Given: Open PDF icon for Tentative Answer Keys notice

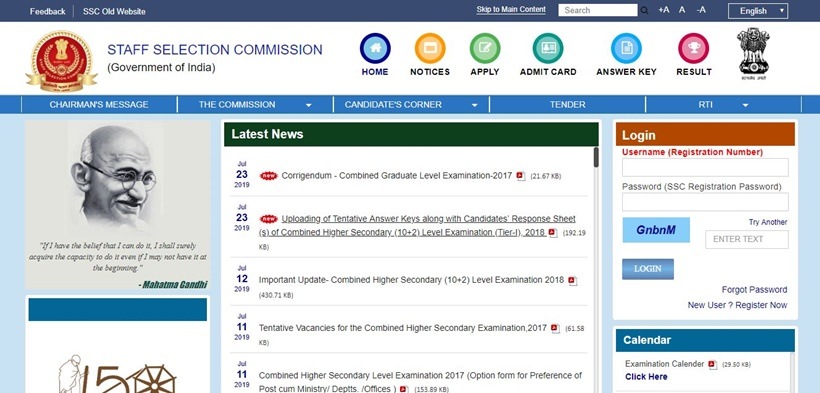Looking at the screenshot, I should pos(553,233).
